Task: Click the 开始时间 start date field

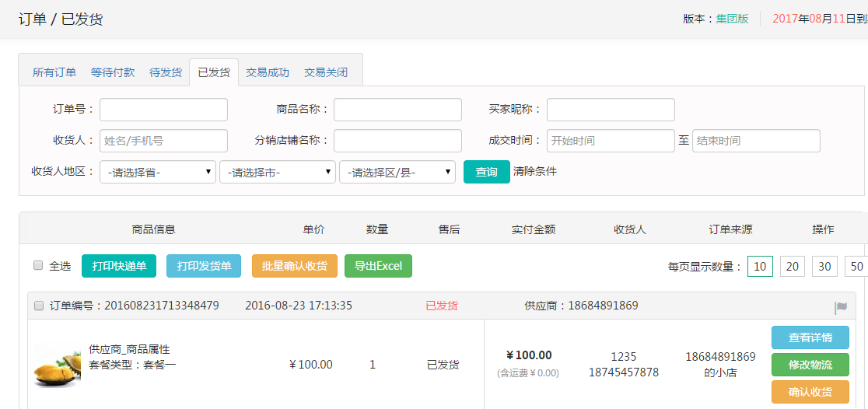Action: [x=611, y=141]
